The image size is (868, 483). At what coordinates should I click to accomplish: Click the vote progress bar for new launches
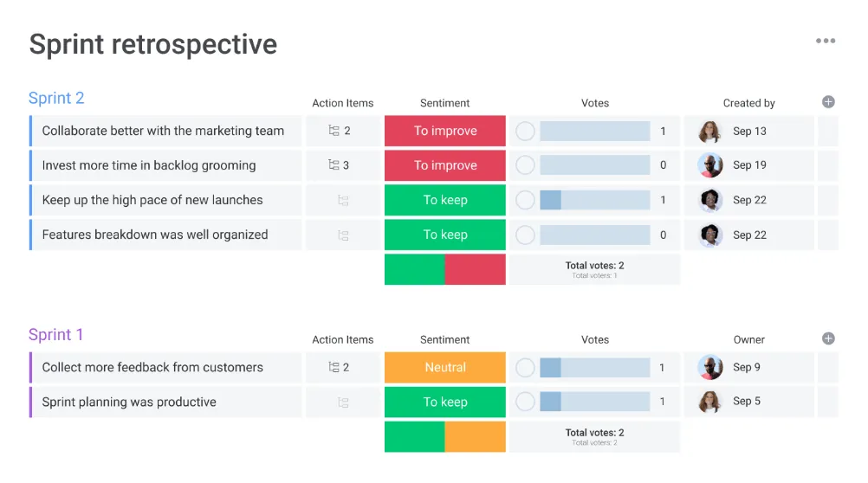point(594,200)
